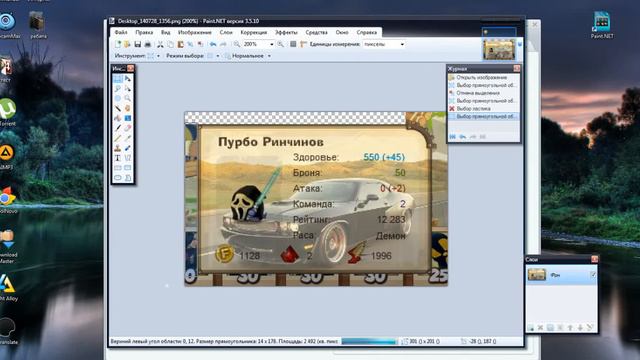Select the Recolor tool
Image resolution: width=640 pixels, height=360 pixels.
[128, 148]
